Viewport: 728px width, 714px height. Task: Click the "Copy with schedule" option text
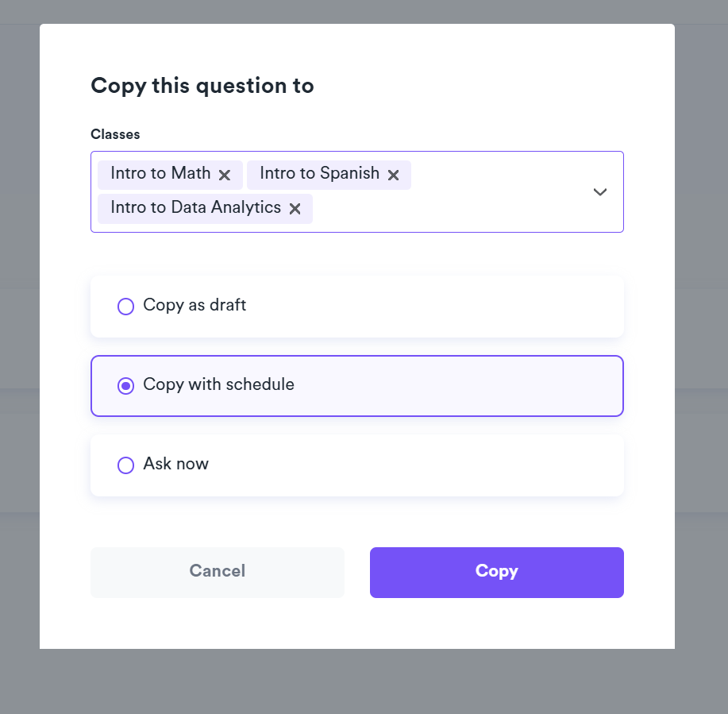218,385
